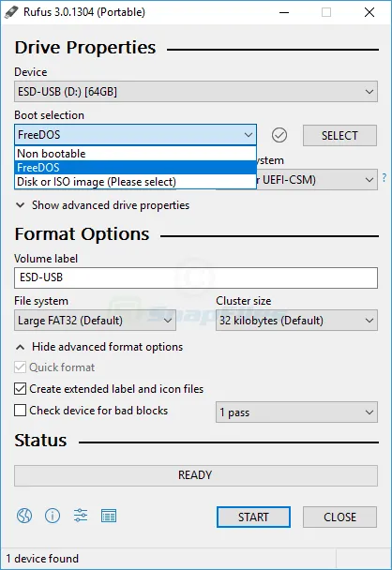Open the language globe icon

point(24,516)
